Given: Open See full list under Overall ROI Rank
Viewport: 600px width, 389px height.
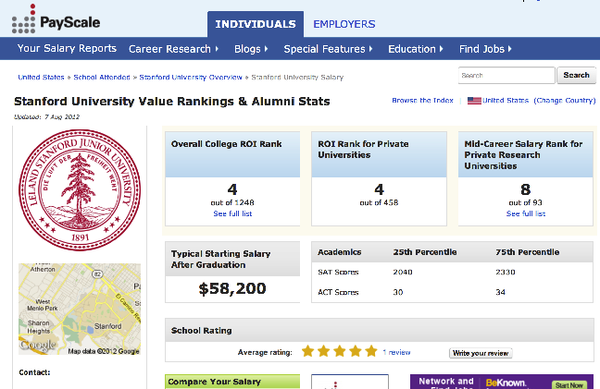Looking at the screenshot, I should point(233,213).
